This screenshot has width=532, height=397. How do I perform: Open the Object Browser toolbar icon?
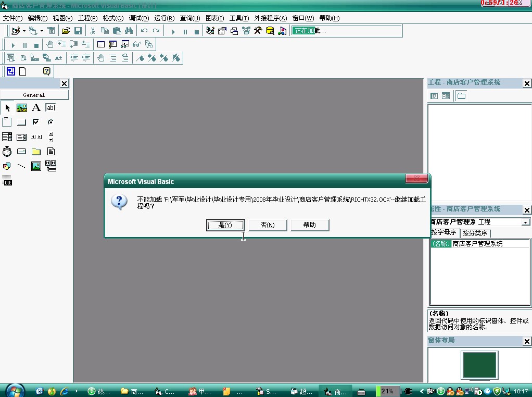click(x=246, y=31)
